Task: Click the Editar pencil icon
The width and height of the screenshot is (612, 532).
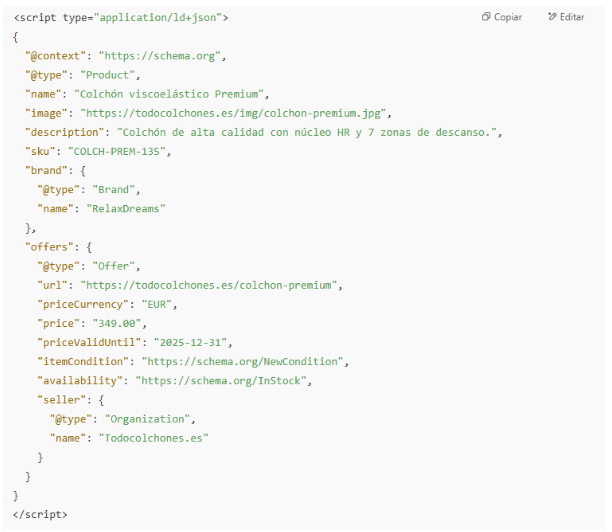Action: [553, 17]
